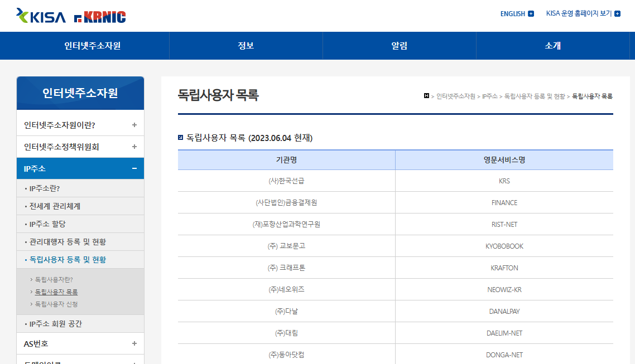Click the 독립사용자 목록 page heading
The height and width of the screenshot is (364, 635).
[x=218, y=95]
